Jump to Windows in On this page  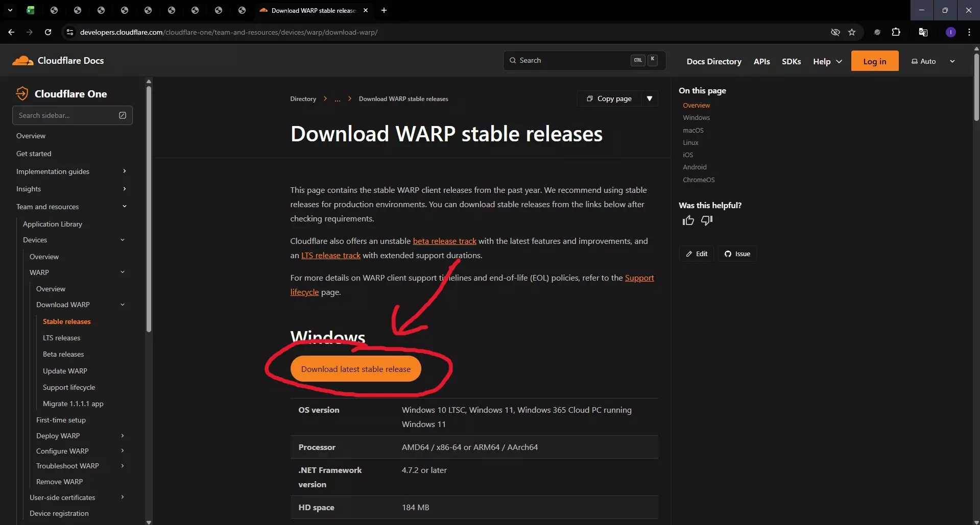[696, 118]
